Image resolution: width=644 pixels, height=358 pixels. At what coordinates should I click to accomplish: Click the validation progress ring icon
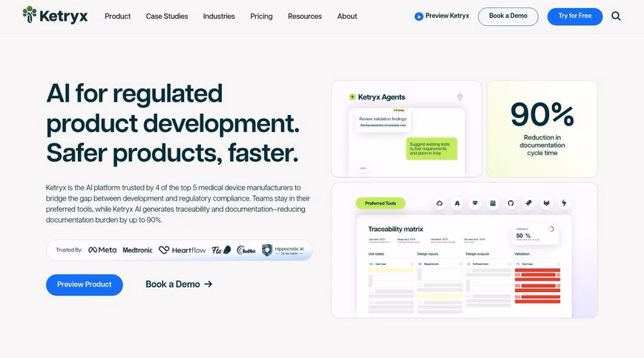(x=551, y=229)
